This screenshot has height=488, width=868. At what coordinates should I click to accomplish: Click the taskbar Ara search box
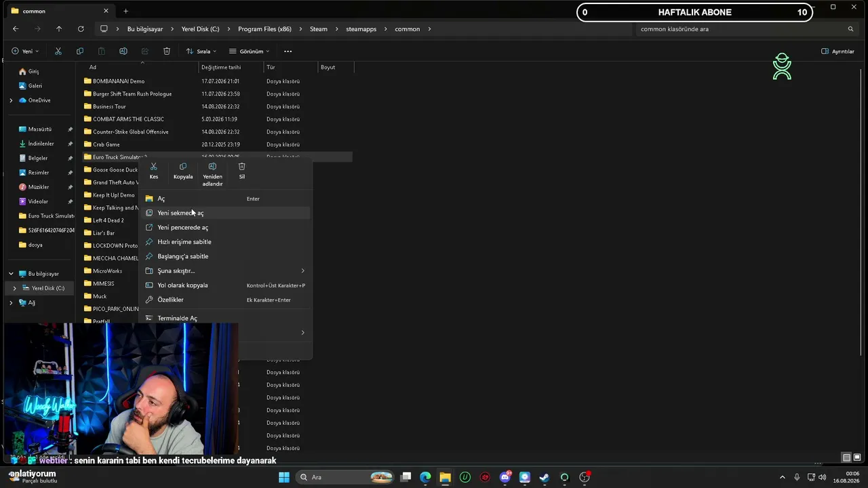(x=346, y=477)
